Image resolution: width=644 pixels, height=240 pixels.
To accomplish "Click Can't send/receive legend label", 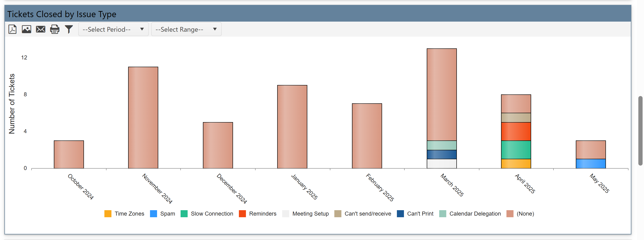I will 367,214.
